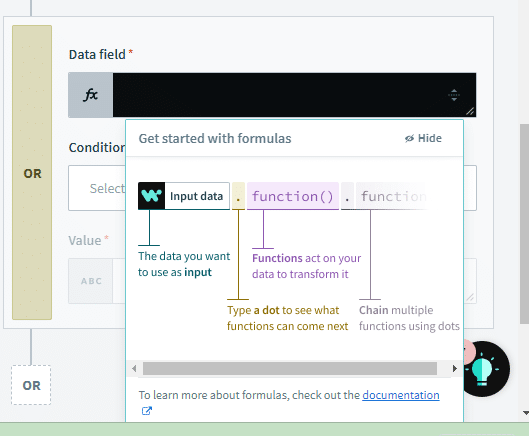Click the left arrow of the horizontal scrollbar

coord(134,369)
